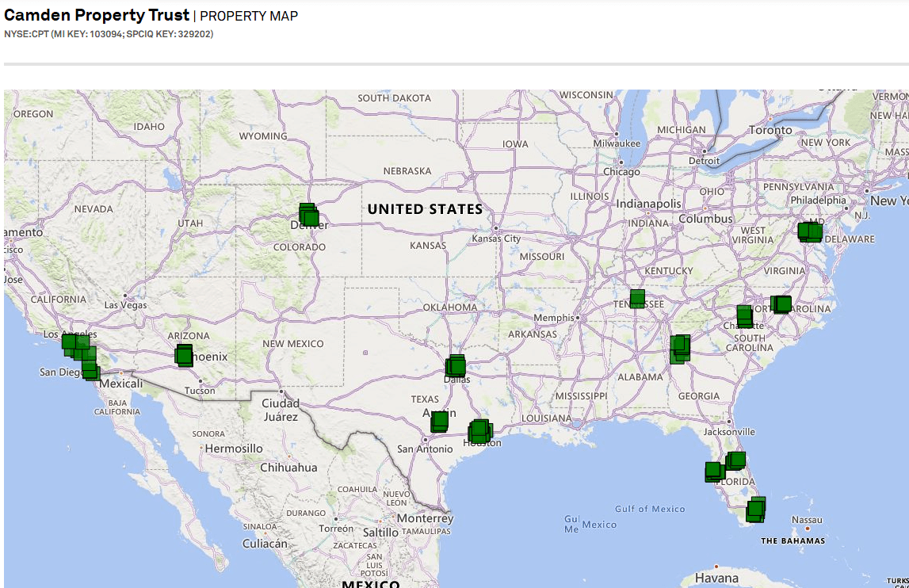909x588 pixels.
Task: Open the Phoenix property marker cluster
Action: [x=184, y=356]
